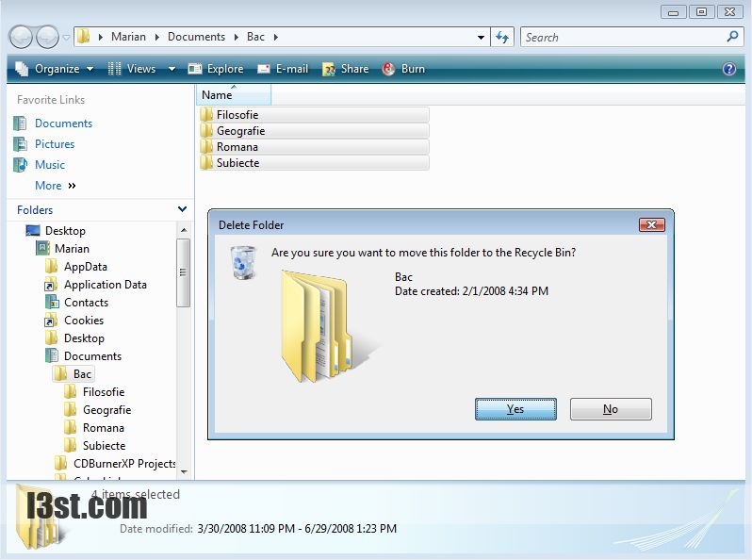Image resolution: width=752 pixels, height=560 pixels.
Task: Click the Date modified value in details pane
Action: [297, 529]
